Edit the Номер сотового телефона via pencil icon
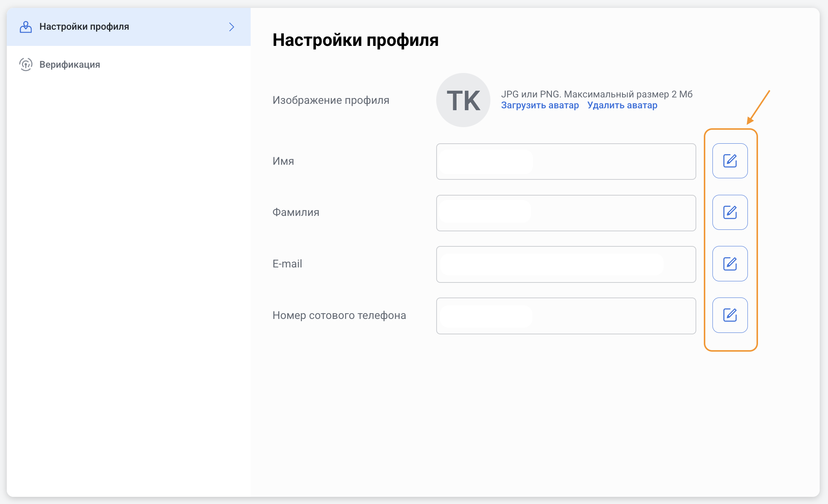The width and height of the screenshot is (828, 504). tap(730, 315)
